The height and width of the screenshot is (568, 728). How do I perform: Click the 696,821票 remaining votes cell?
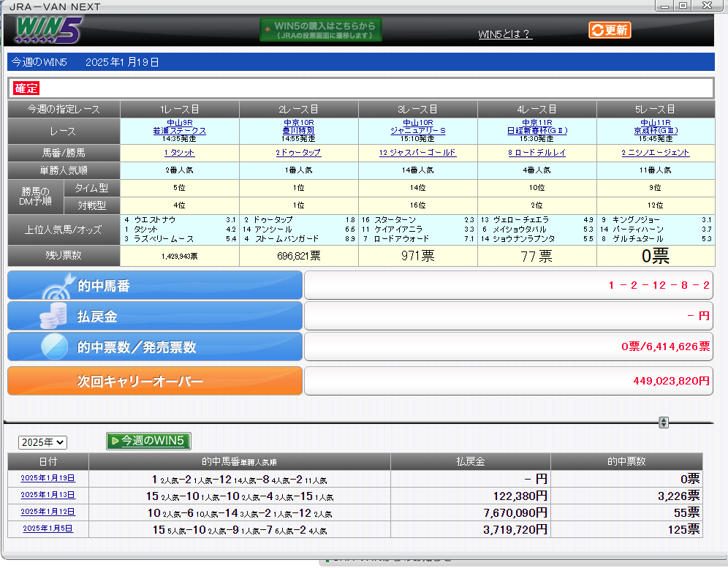click(x=298, y=256)
